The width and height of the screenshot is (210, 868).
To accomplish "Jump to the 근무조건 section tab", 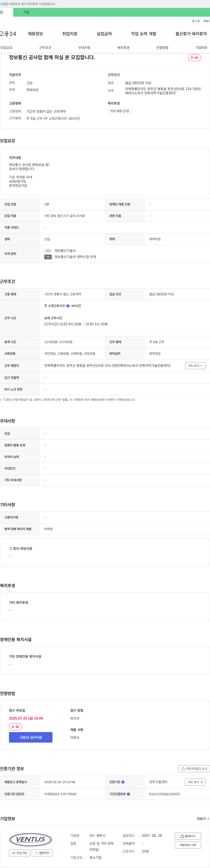I will [45, 48].
